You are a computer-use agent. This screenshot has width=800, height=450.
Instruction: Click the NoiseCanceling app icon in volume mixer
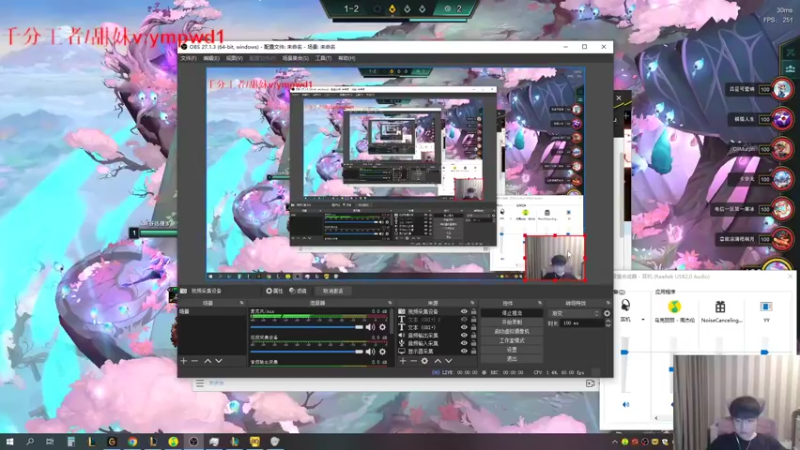point(720,307)
